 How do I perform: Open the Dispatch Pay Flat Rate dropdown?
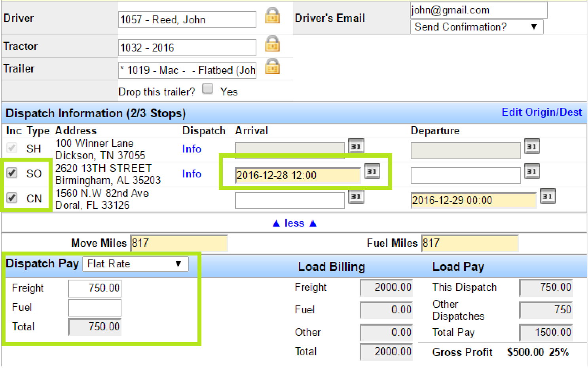(x=135, y=264)
